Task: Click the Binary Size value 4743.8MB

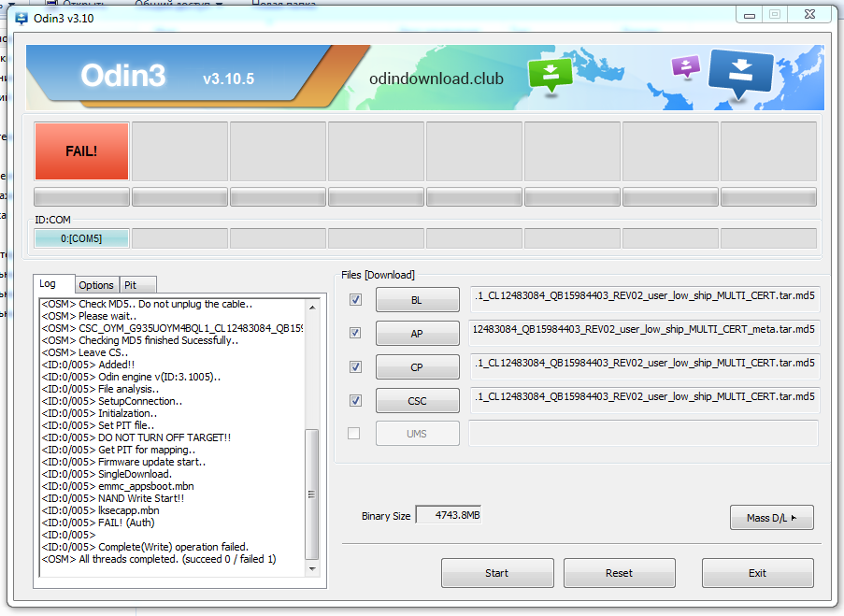Action: (449, 515)
